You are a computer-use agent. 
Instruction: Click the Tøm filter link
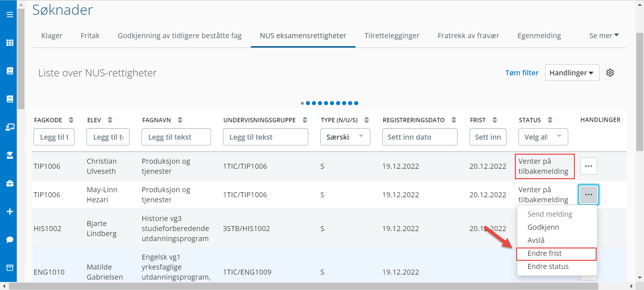pos(522,73)
